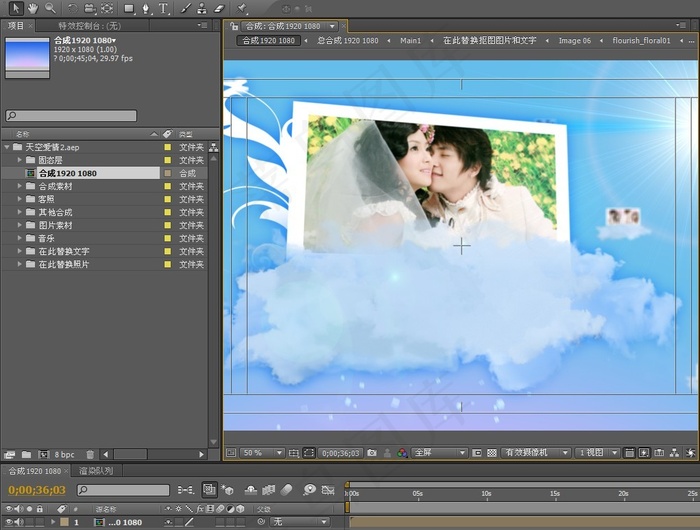Click the 8 bpc color depth button

(x=64, y=455)
